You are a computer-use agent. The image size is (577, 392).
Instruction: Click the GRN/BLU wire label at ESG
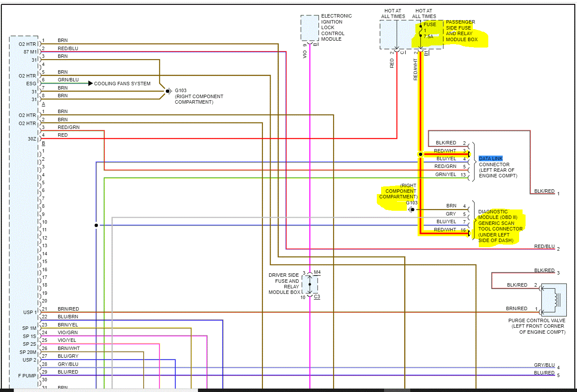pos(68,80)
